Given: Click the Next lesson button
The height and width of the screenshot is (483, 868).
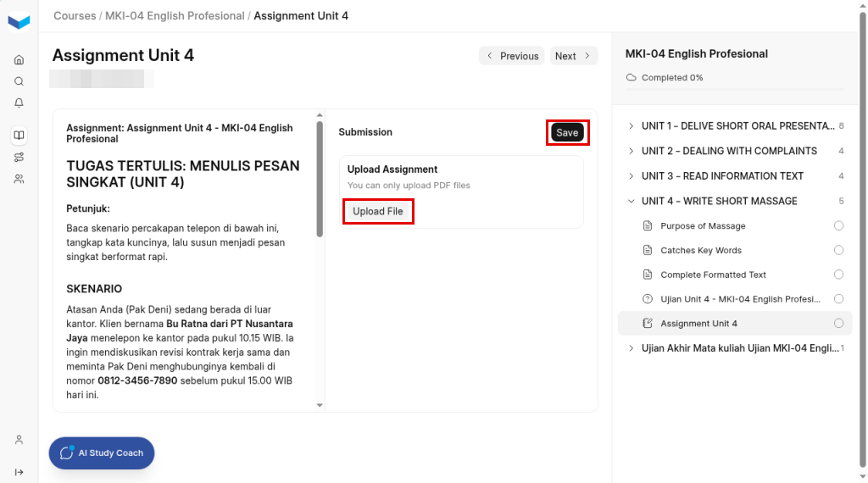Looking at the screenshot, I should point(574,56).
